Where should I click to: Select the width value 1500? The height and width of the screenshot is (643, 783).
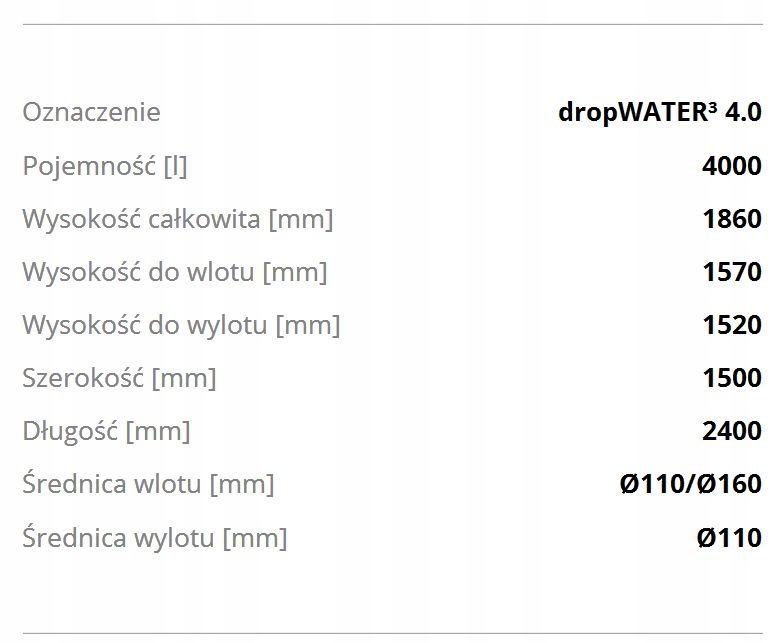[731, 378]
